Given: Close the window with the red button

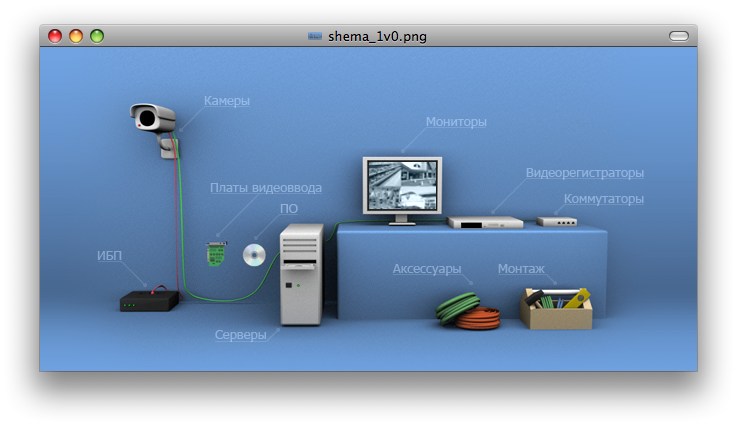Looking at the screenshot, I should (x=55, y=36).
